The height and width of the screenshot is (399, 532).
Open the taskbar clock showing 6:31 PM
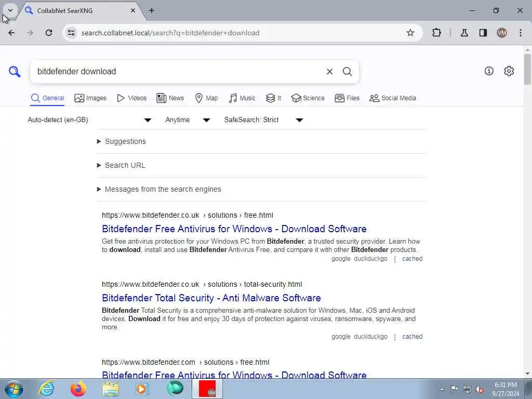pyautogui.click(x=506, y=389)
